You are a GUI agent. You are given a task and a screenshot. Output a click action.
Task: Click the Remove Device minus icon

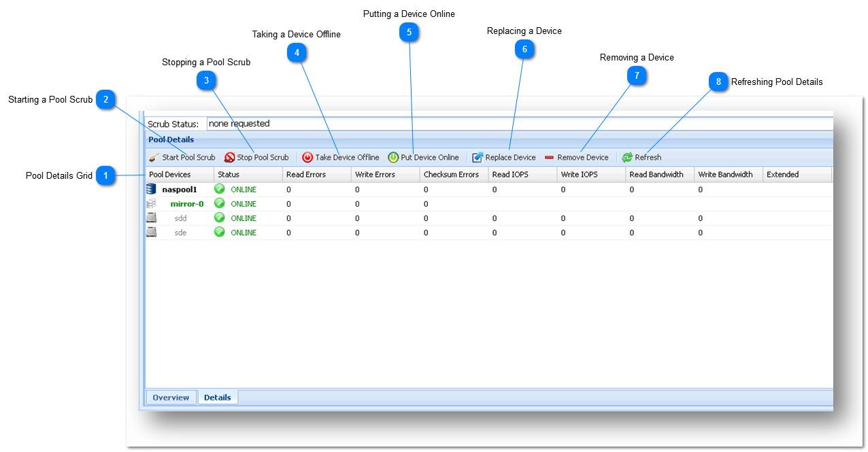[550, 157]
